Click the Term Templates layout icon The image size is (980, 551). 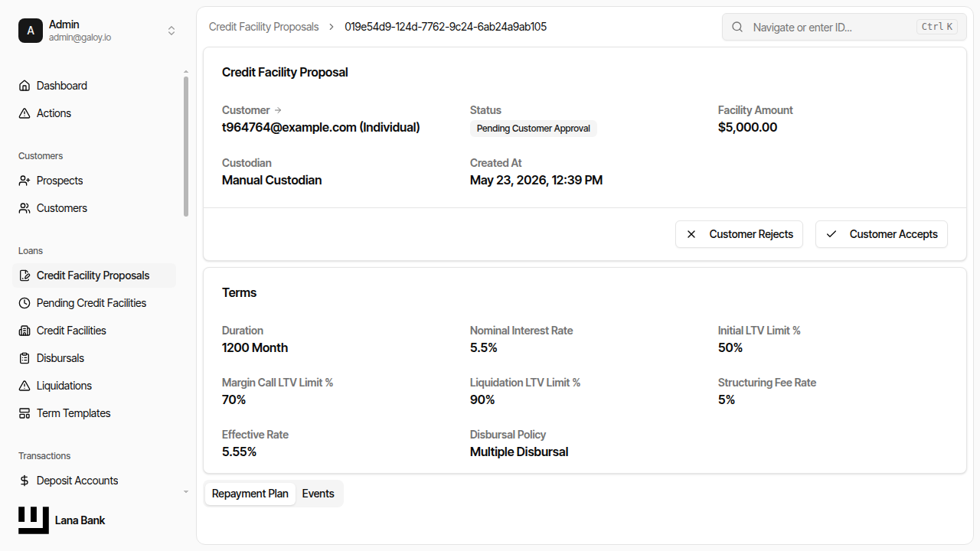24,413
